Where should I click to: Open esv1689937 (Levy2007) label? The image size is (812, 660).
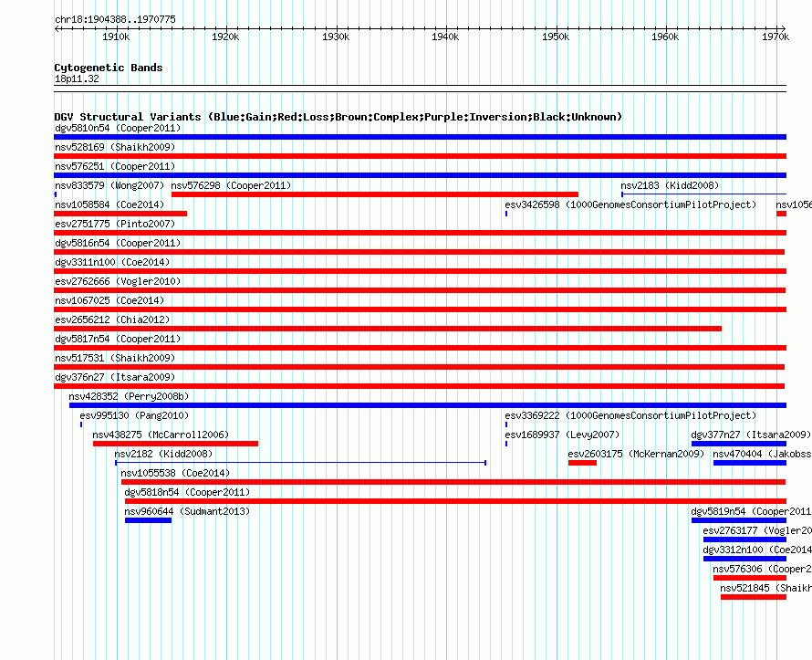562,435
